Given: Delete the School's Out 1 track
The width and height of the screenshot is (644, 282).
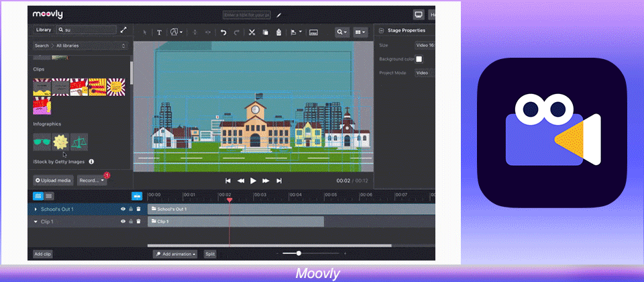Looking at the screenshot, I should 138,209.
